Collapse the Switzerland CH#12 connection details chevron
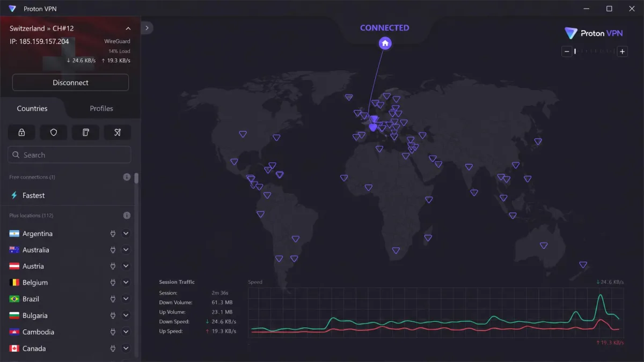 point(128,28)
